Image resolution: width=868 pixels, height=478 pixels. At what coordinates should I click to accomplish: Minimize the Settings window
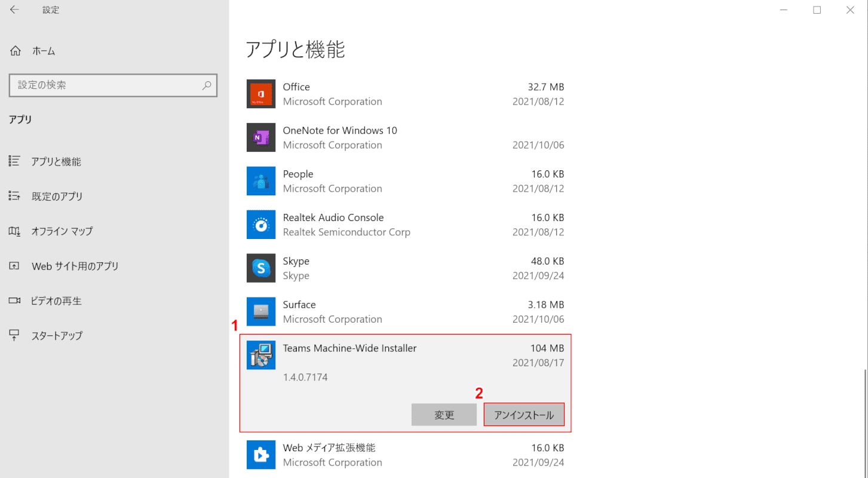coord(784,10)
